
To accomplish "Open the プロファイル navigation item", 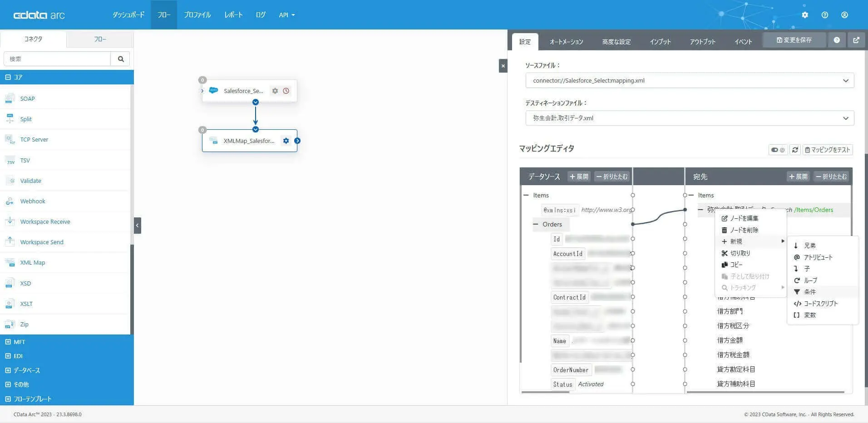I will click(197, 15).
